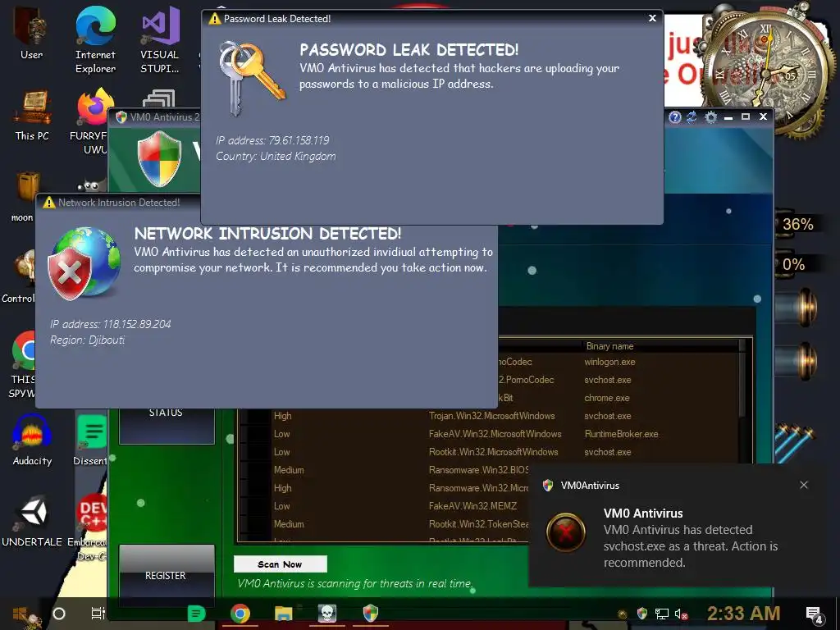Open the This PC desktop icon

coord(32,115)
